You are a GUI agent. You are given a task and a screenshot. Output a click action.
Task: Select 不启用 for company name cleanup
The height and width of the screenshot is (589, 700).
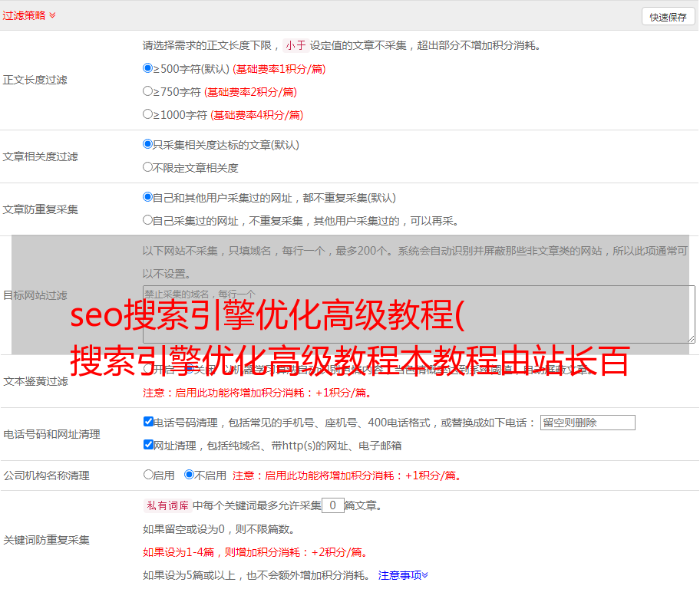[x=190, y=475]
